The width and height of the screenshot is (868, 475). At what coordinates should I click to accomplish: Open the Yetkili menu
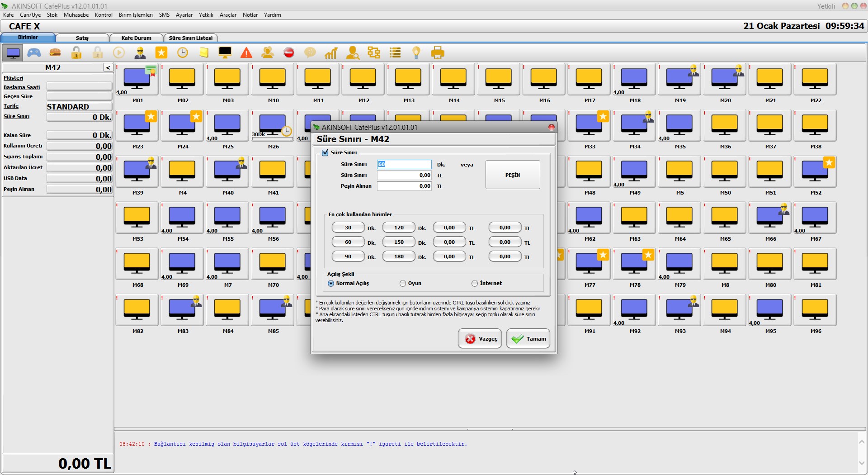[206, 15]
